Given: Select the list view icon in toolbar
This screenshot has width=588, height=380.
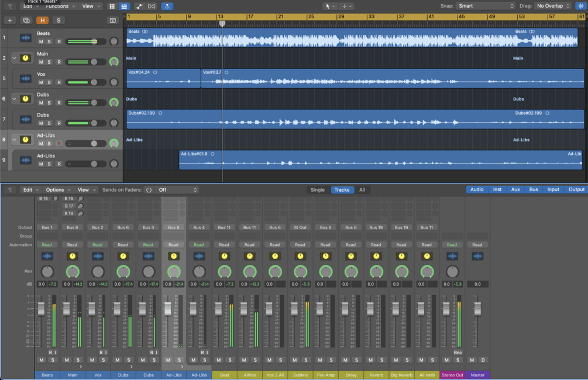Looking at the screenshot, I should [124, 6].
